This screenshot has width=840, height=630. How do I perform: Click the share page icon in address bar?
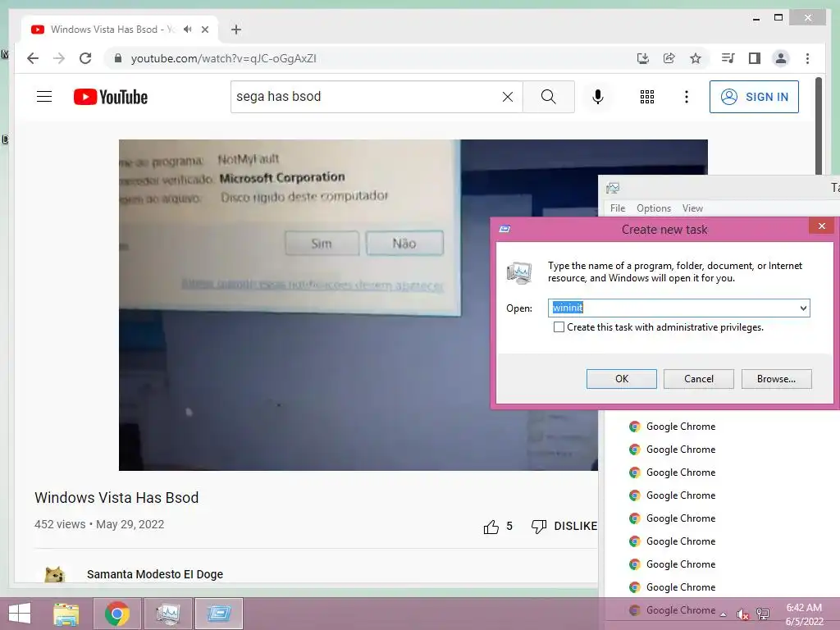click(x=669, y=58)
